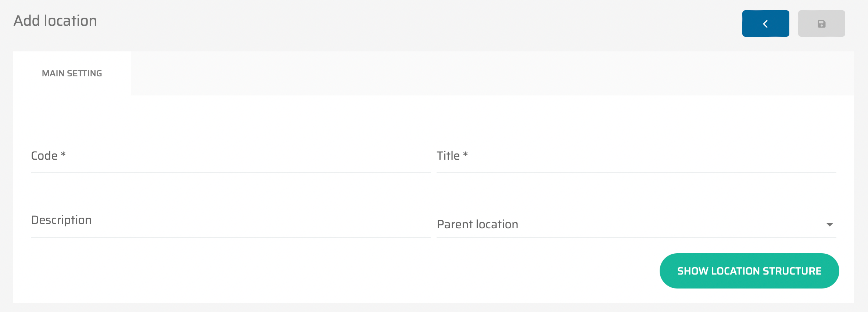Click the save floppy disk icon

click(821, 24)
